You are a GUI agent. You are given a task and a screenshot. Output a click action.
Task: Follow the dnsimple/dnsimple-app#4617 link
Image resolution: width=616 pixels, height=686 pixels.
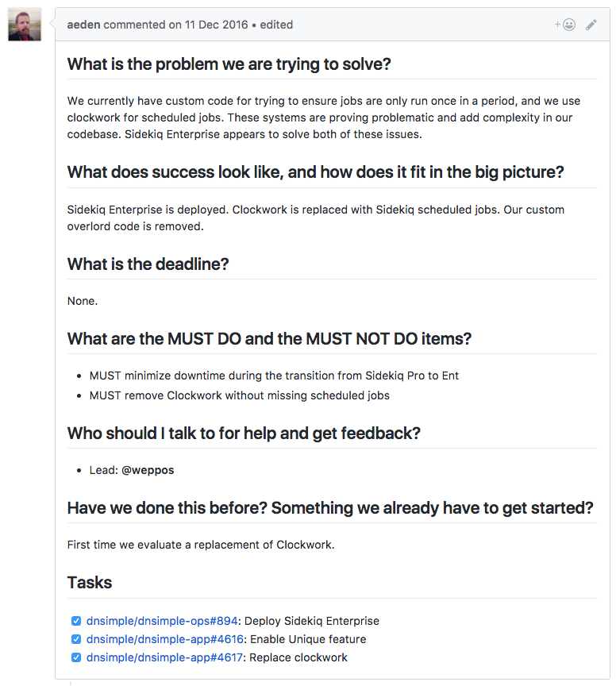(x=164, y=657)
